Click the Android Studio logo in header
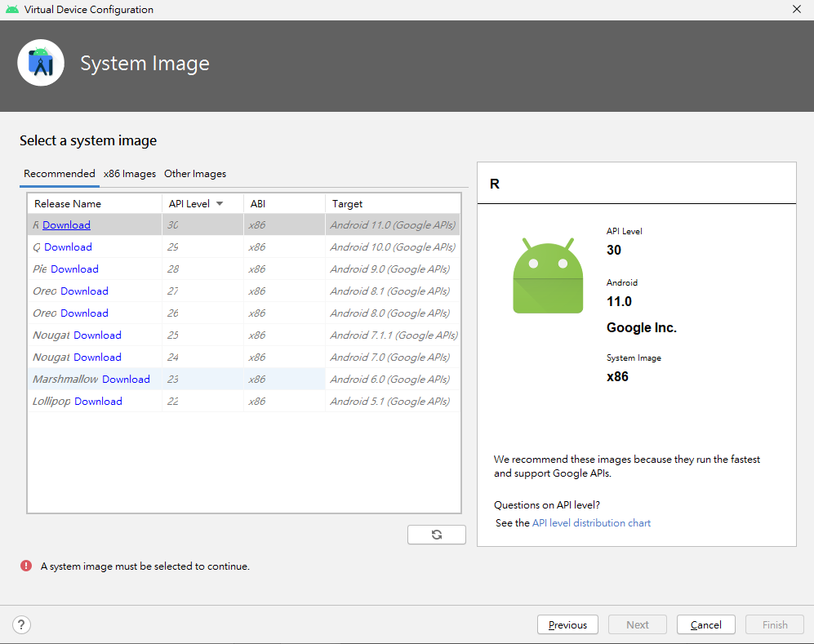 pos(41,63)
